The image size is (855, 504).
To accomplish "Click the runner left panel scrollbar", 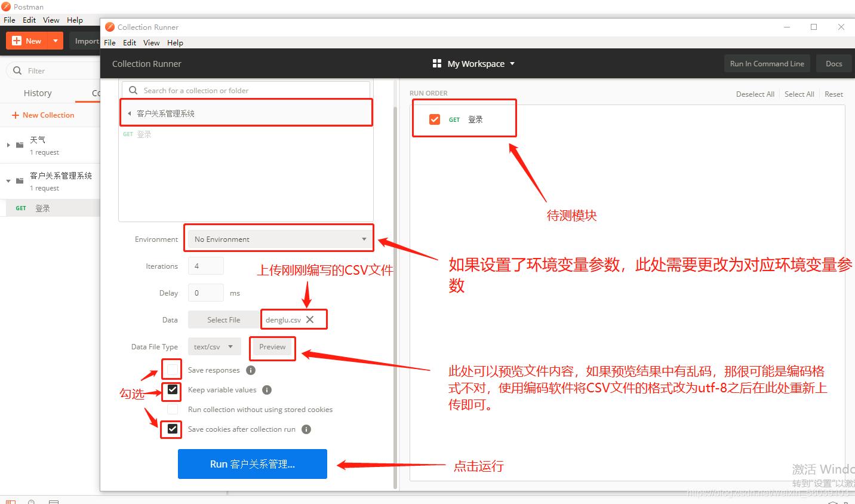I will [x=395, y=297].
